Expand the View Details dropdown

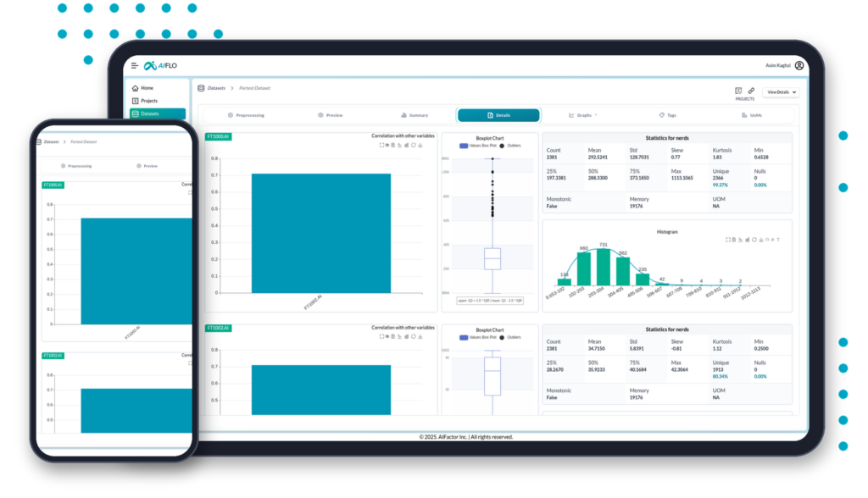(x=781, y=91)
